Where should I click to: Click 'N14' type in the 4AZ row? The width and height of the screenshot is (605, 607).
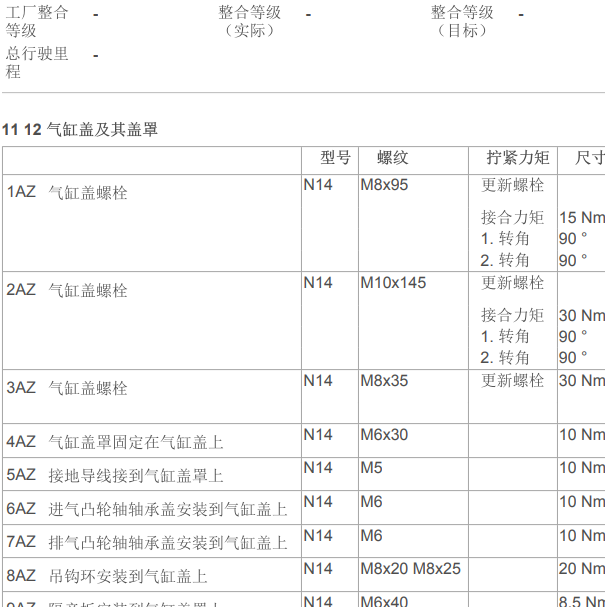[x=318, y=435]
